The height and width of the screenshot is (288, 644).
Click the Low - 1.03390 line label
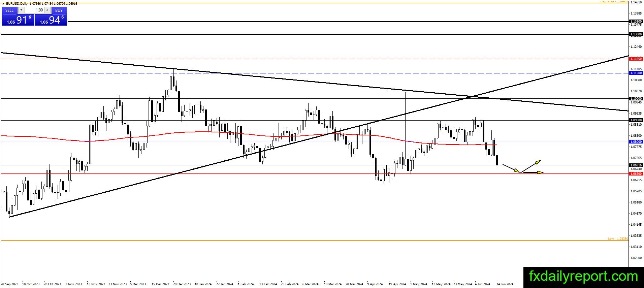click(x=618, y=239)
